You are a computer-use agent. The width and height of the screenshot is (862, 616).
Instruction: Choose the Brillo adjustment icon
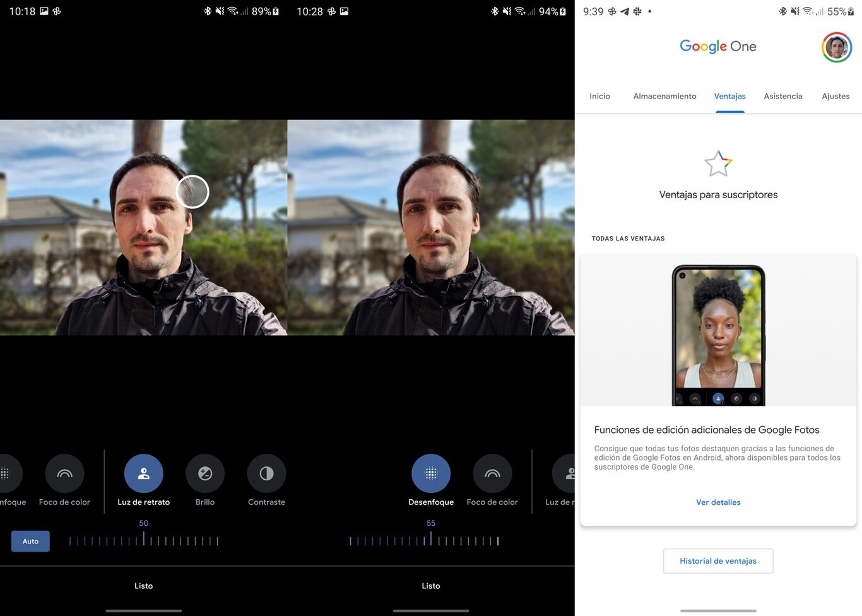click(204, 473)
